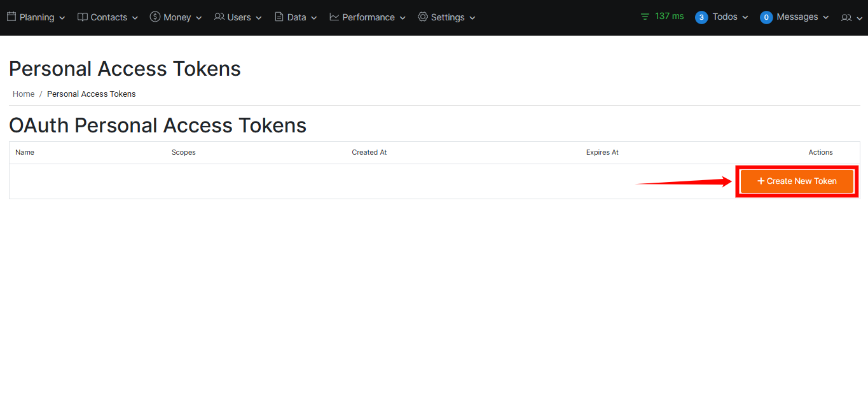Click the user account icon on the right

(846, 18)
